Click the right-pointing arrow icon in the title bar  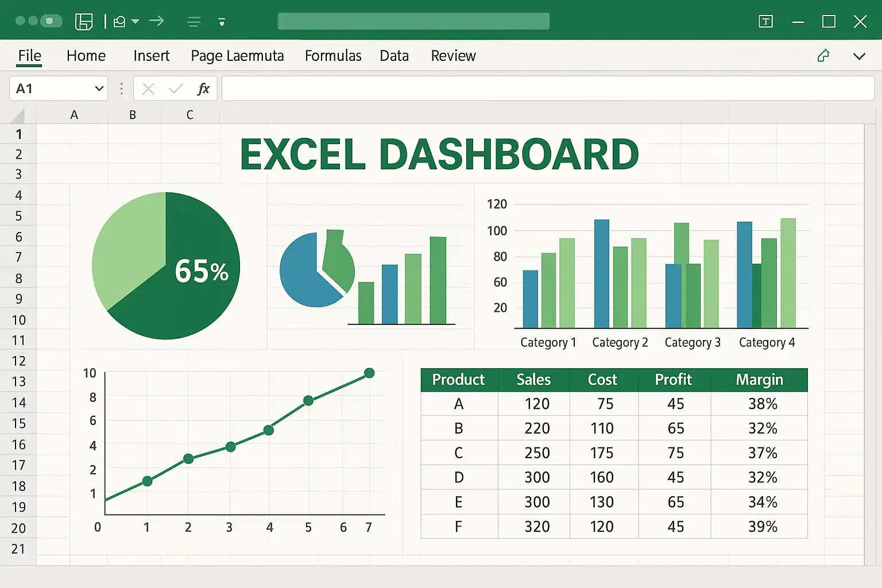pyautogui.click(x=157, y=21)
